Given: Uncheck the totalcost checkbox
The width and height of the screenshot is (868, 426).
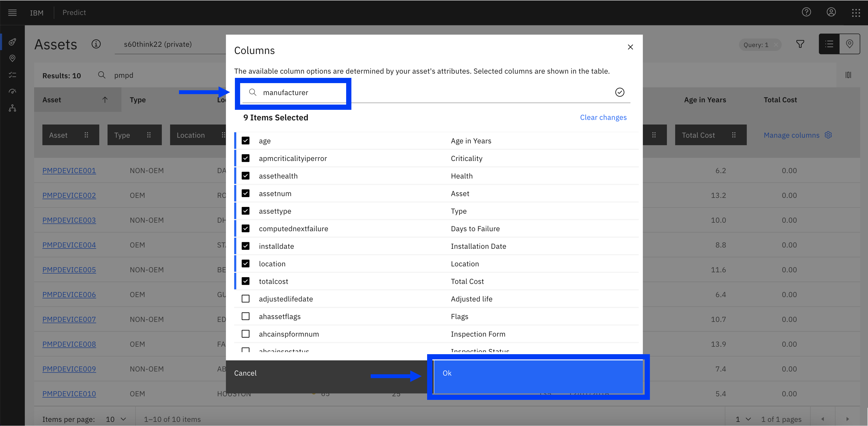Looking at the screenshot, I should (x=246, y=281).
